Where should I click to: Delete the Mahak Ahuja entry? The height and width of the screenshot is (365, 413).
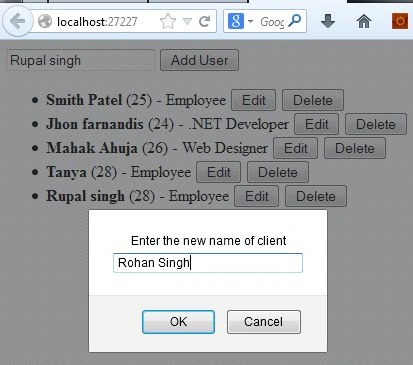pos(355,148)
